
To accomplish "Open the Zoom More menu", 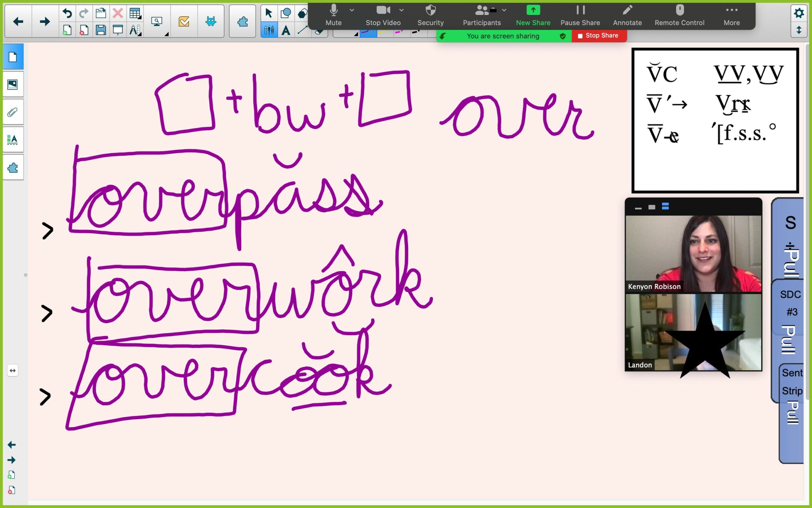I will (x=731, y=15).
